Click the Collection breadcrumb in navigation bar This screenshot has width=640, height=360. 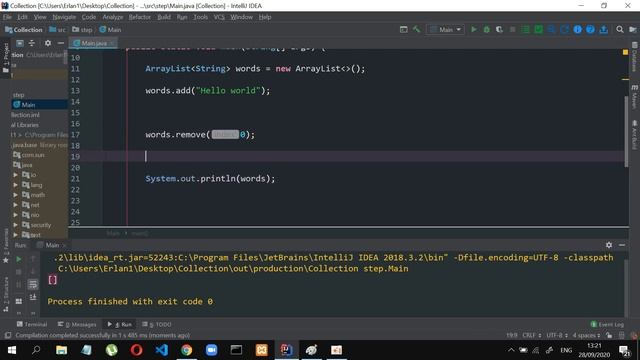[24, 30]
